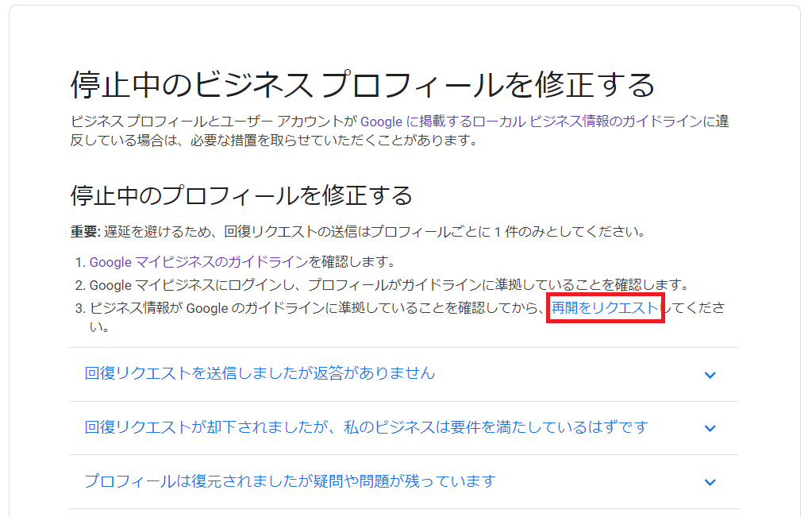Viewport: 812px width, 517px height.
Task: Click chevron beside 疑問や問題が残っています row
Action: [710, 482]
